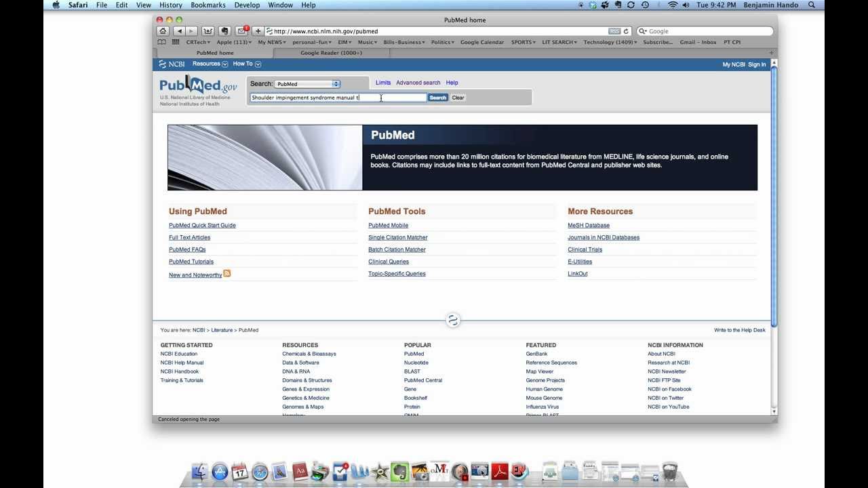The image size is (868, 488).
Task: Open iCal in the Dock
Action: pos(239,472)
